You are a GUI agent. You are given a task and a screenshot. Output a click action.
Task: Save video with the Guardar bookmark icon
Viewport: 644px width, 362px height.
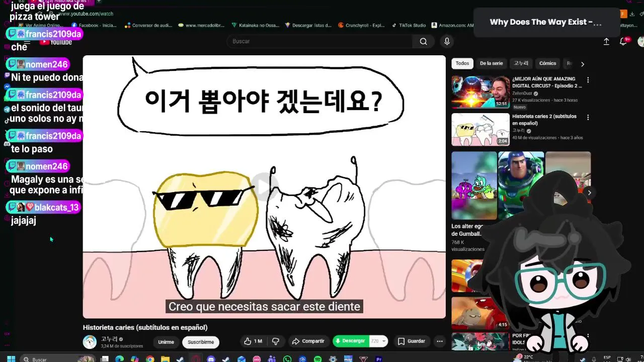pos(412,341)
